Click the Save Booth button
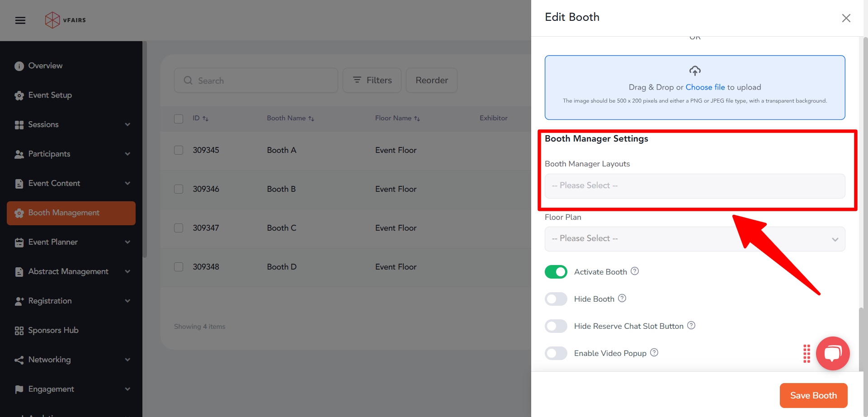This screenshot has height=417, width=868. [x=813, y=395]
